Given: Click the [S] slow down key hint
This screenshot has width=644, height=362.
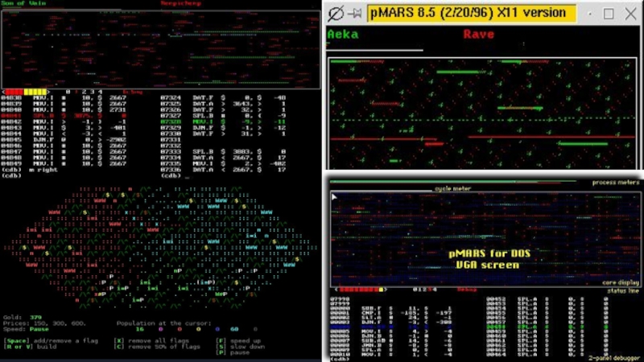Looking at the screenshot, I should 240,347.
